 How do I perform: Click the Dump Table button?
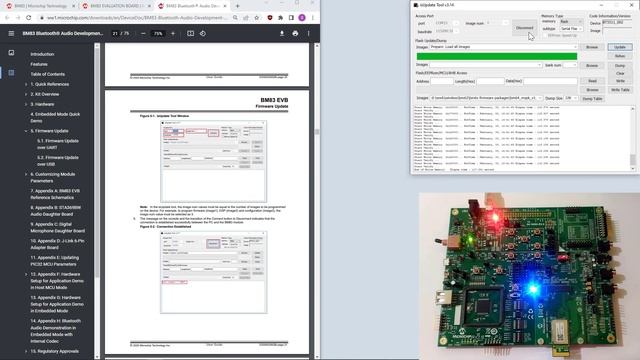coord(592,98)
